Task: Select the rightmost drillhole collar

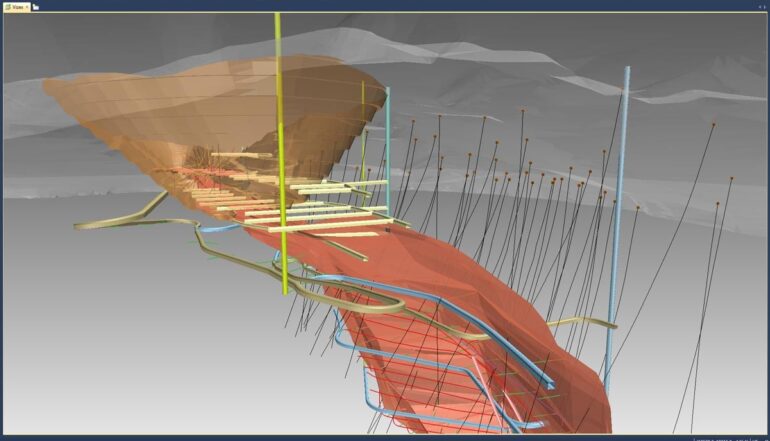Action: point(731,179)
